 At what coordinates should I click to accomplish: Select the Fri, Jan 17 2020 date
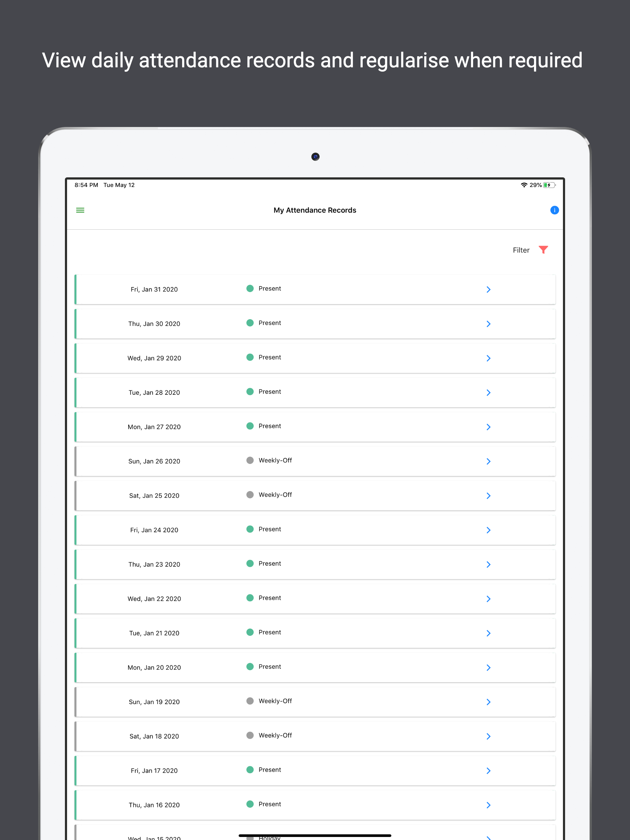pos(154,771)
